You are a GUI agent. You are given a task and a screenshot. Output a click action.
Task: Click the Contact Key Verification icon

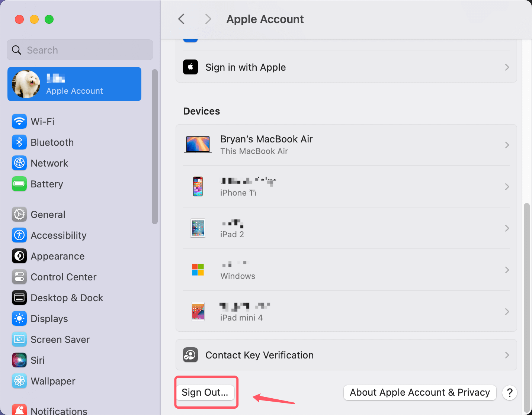tap(190, 355)
